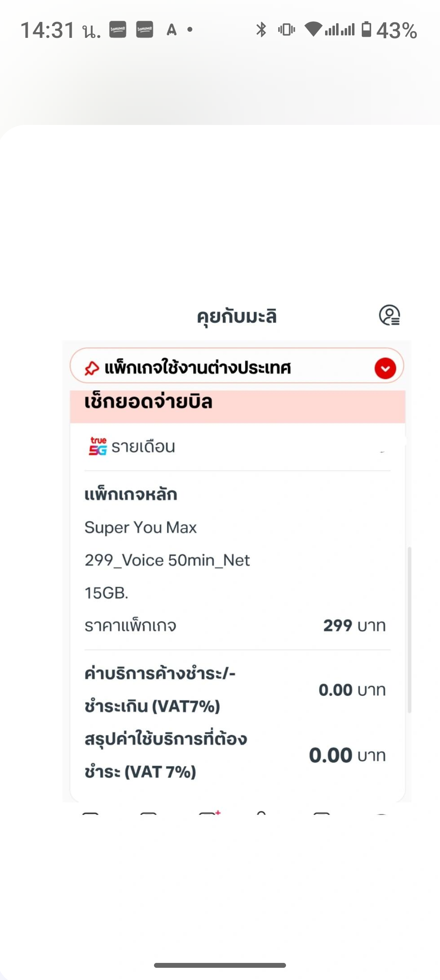The height and width of the screenshot is (980, 440).
Task: Tap the battery icon in status bar
Action: [x=367, y=30]
